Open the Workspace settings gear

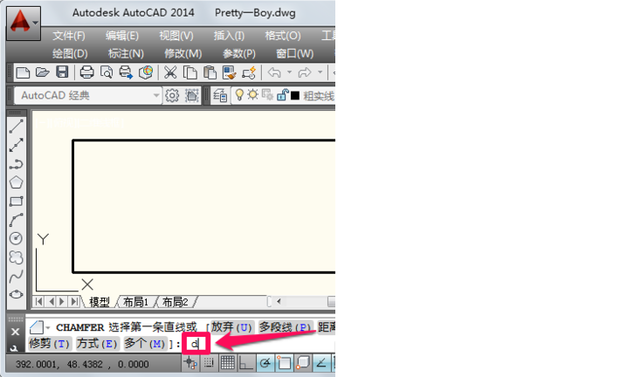pos(172,96)
